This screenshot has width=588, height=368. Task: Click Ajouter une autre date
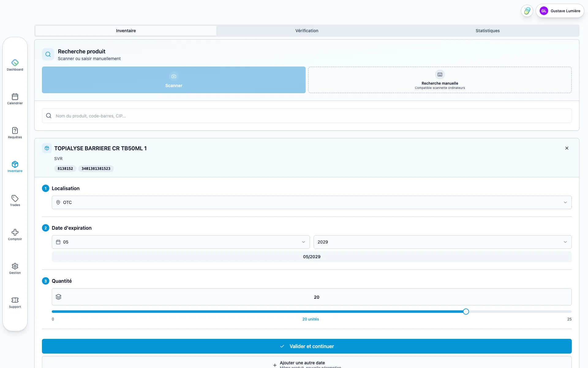click(307, 363)
